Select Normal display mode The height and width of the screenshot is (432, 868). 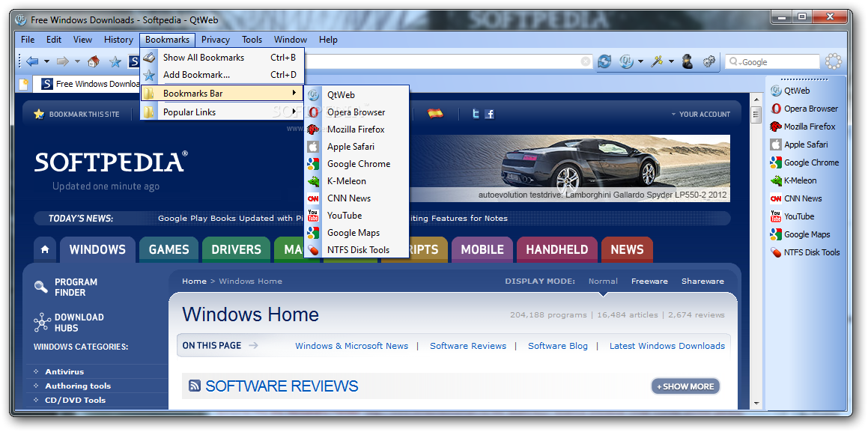(603, 281)
